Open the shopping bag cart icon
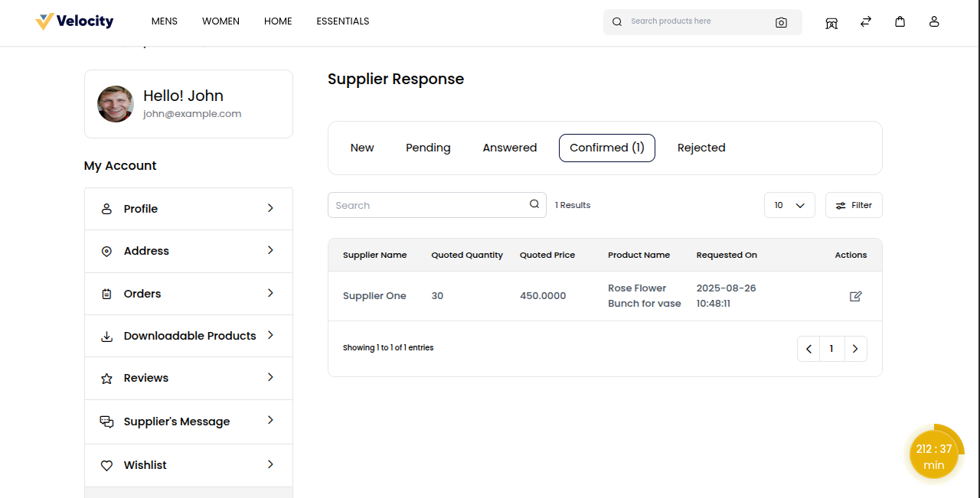The image size is (980, 498). pyautogui.click(x=900, y=22)
